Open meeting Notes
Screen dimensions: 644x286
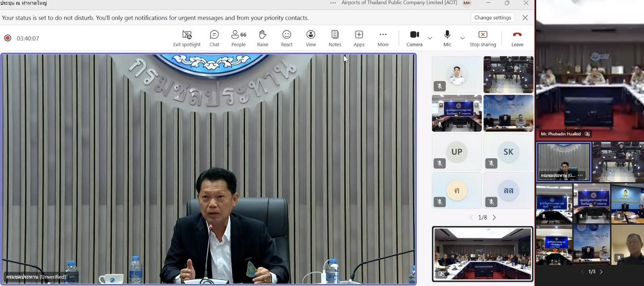point(335,38)
